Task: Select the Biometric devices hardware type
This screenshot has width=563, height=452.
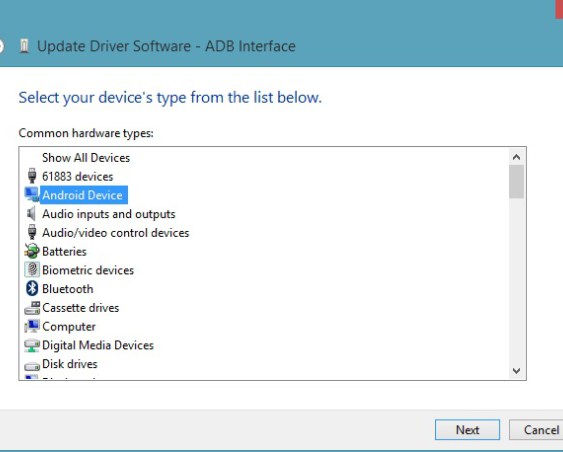Action: [x=88, y=270]
